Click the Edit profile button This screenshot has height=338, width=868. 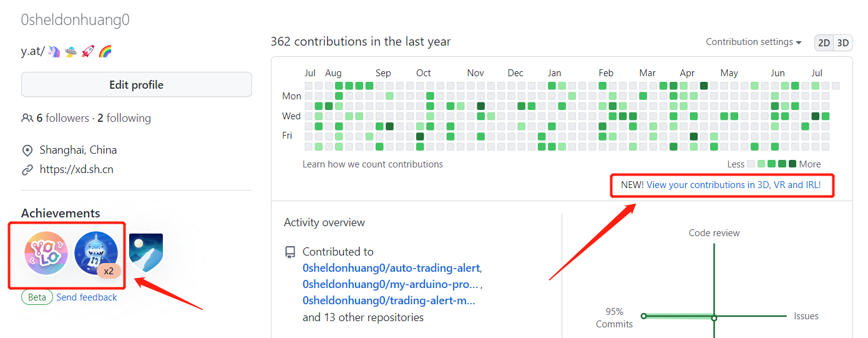(136, 85)
